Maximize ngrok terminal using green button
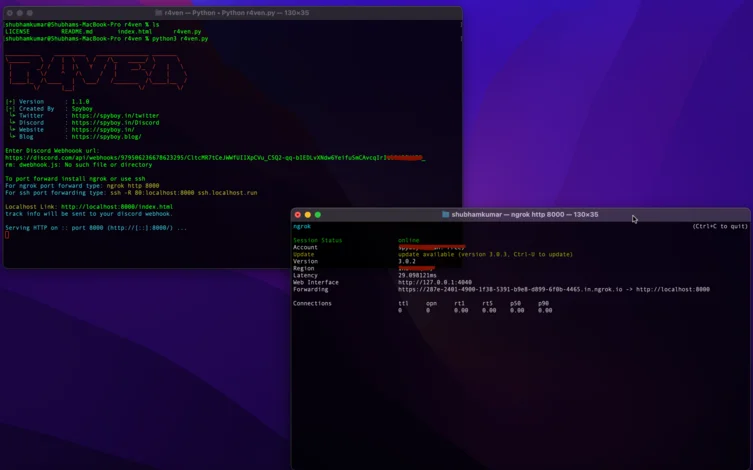753x470 pixels. 318,215
